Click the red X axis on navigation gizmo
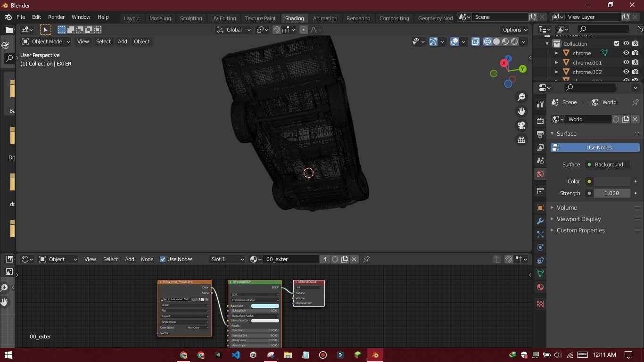The width and height of the screenshot is (644, 362). click(x=504, y=63)
